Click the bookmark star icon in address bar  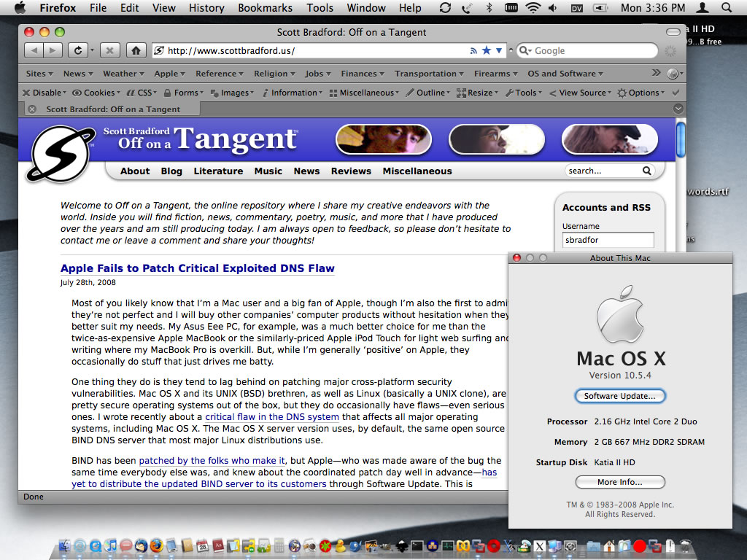point(487,50)
